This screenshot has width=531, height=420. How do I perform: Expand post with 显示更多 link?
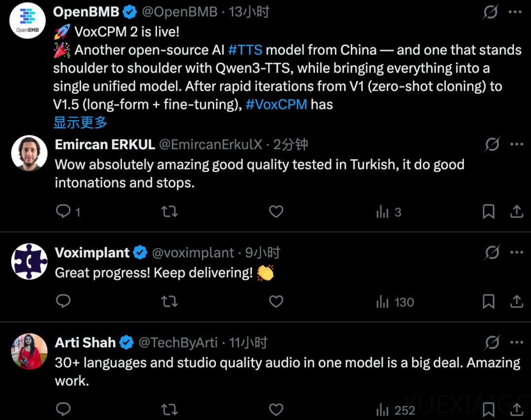tap(80, 122)
